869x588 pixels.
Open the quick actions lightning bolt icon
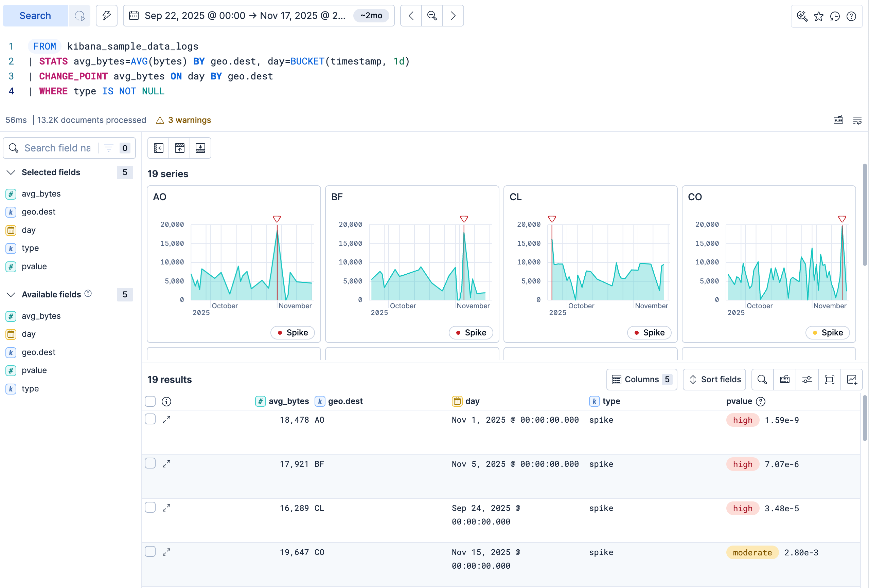pyautogui.click(x=107, y=16)
